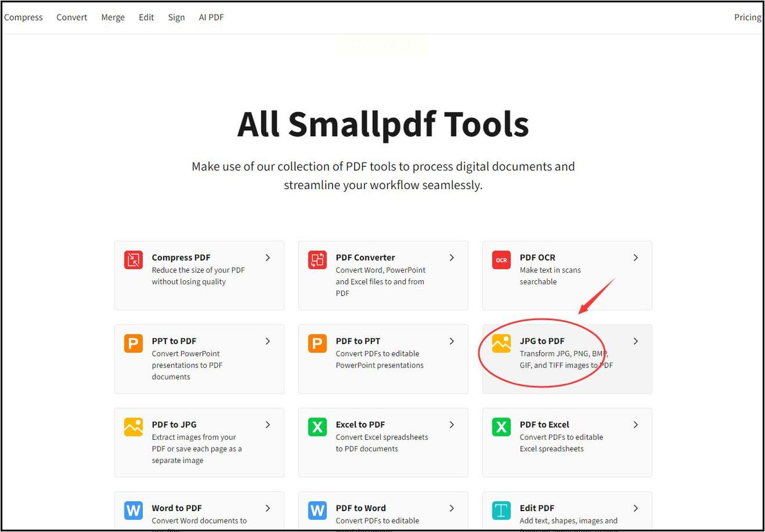Open the AI PDF menu item
The image size is (765, 532).
click(211, 17)
